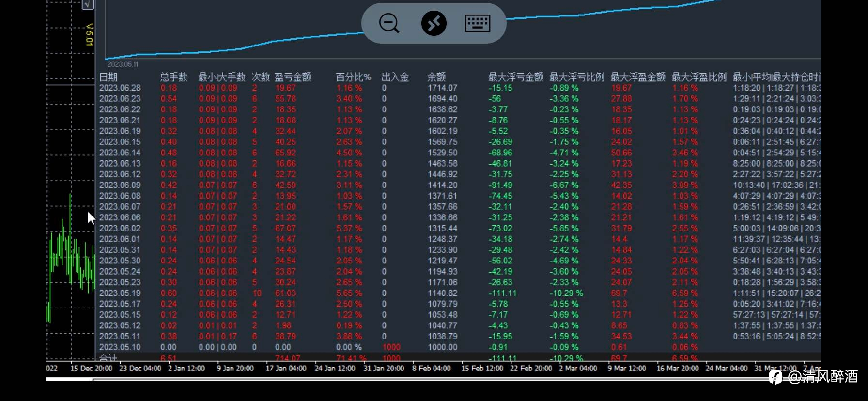Click balance value 1000.00
The height and width of the screenshot is (401, 868).
pos(442,347)
